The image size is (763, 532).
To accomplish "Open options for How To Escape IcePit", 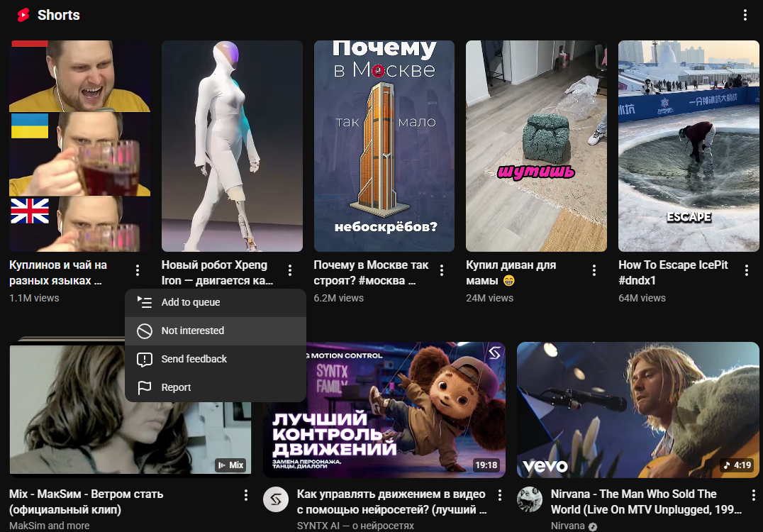I will pyautogui.click(x=747, y=270).
